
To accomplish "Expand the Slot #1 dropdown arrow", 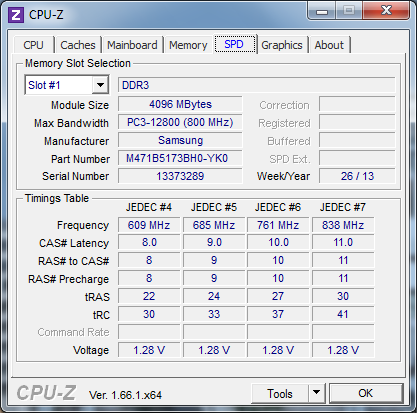I will coord(100,85).
